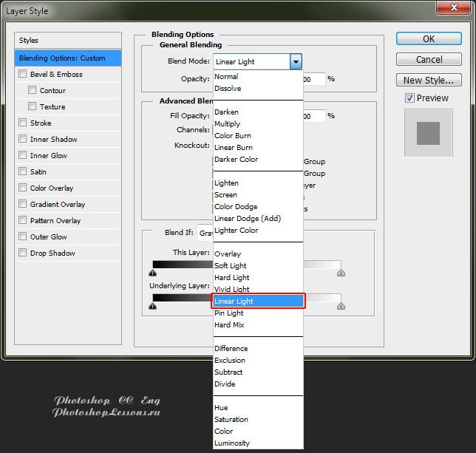Collapse the Blend Mode dropdown arrow
The width and height of the screenshot is (476, 453).
click(296, 61)
